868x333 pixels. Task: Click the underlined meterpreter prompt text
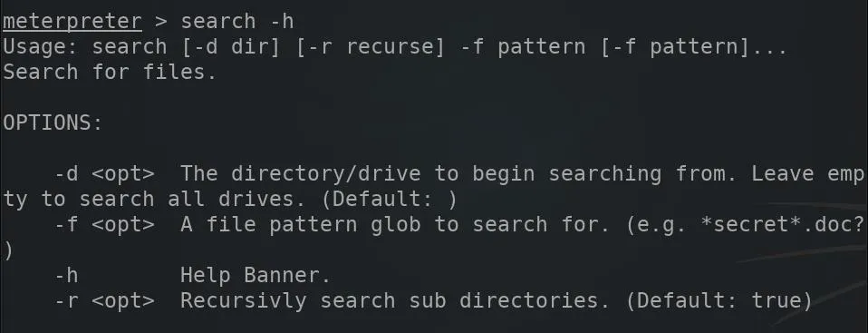pos(72,22)
